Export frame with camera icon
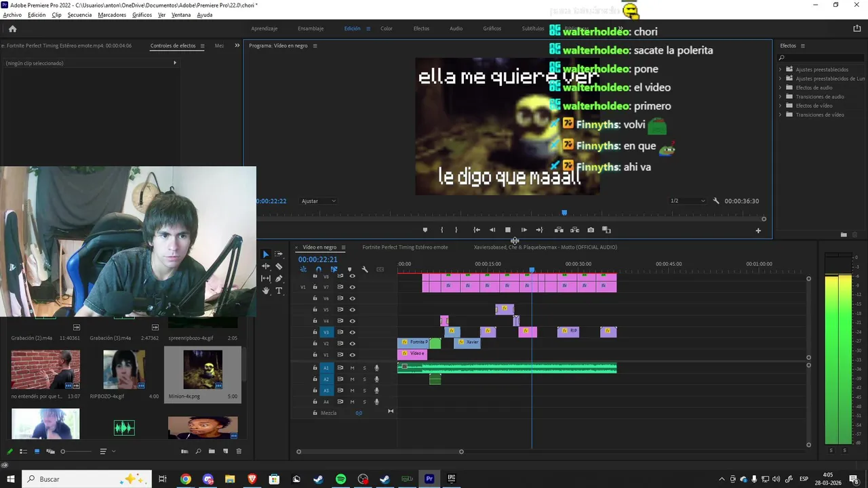 (591, 230)
